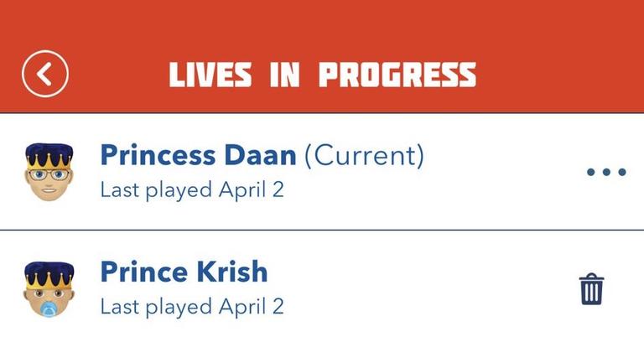Delete Prince Krish's life with the trash icon
Image resolution: width=644 pixels, height=337 pixels.
(591, 290)
